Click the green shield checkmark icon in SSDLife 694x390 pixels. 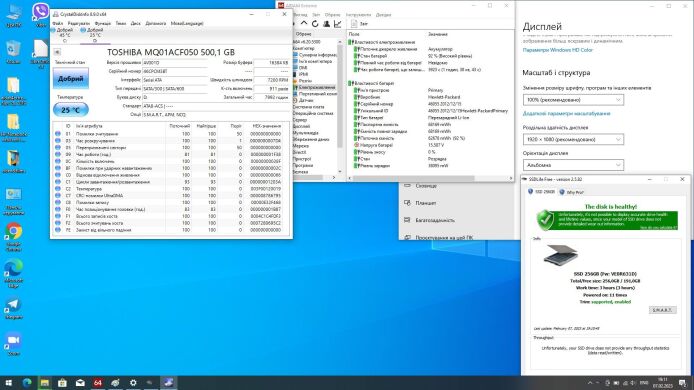[x=545, y=220]
